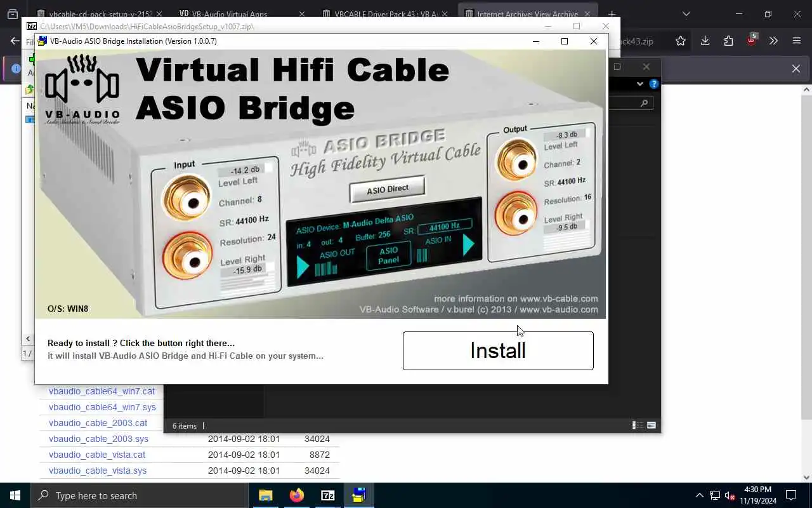Open the Firefox downloads panel
This screenshot has height=508, width=812.
(x=705, y=41)
